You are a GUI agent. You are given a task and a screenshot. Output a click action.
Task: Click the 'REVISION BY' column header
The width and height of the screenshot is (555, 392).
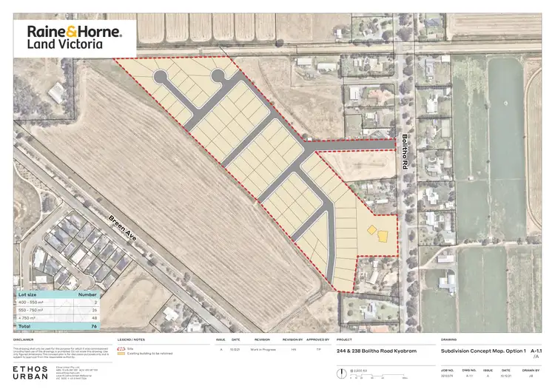point(293,339)
